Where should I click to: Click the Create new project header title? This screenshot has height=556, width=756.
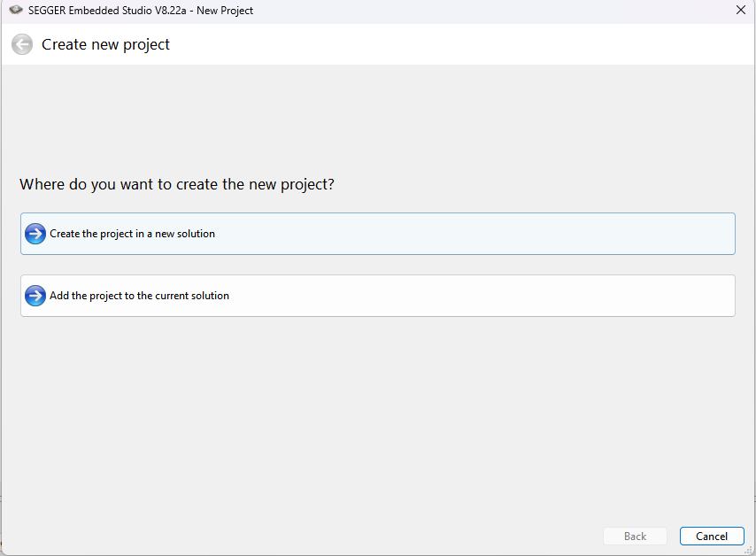(105, 44)
